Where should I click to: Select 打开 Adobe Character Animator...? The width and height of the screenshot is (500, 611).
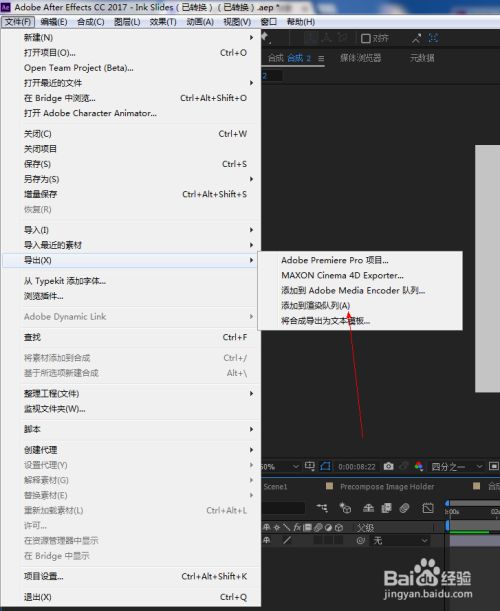click(x=131, y=113)
